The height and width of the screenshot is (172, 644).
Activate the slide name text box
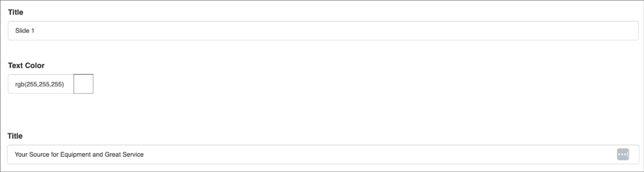pos(323,30)
